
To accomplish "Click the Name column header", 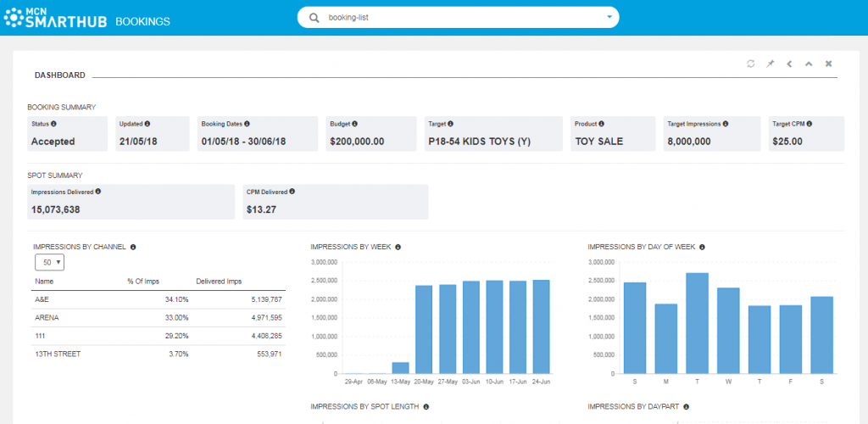I will pyautogui.click(x=44, y=282).
